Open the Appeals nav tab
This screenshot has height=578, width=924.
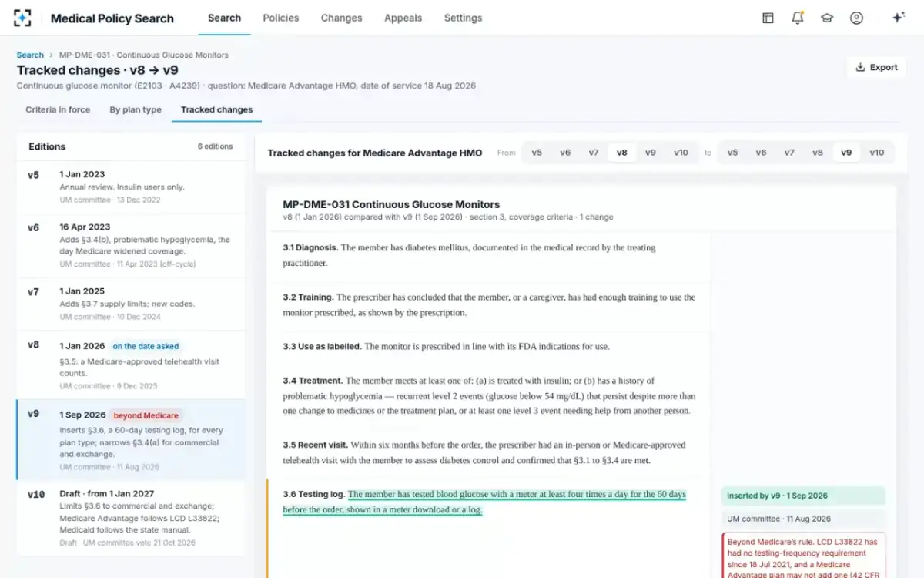(403, 18)
